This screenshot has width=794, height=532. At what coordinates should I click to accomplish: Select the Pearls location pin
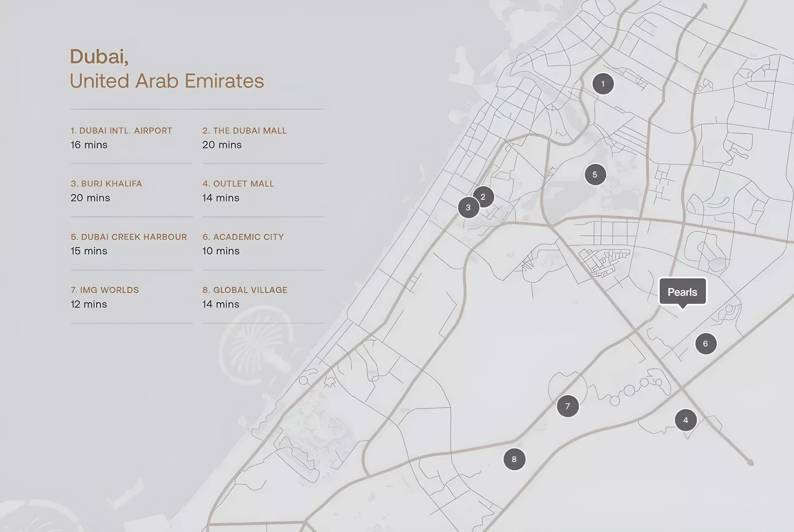click(x=683, y=293)
